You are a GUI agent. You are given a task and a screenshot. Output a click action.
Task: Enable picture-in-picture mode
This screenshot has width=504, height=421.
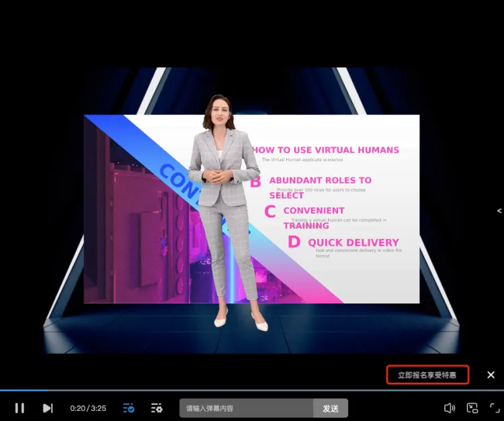(x=472, y=408)
